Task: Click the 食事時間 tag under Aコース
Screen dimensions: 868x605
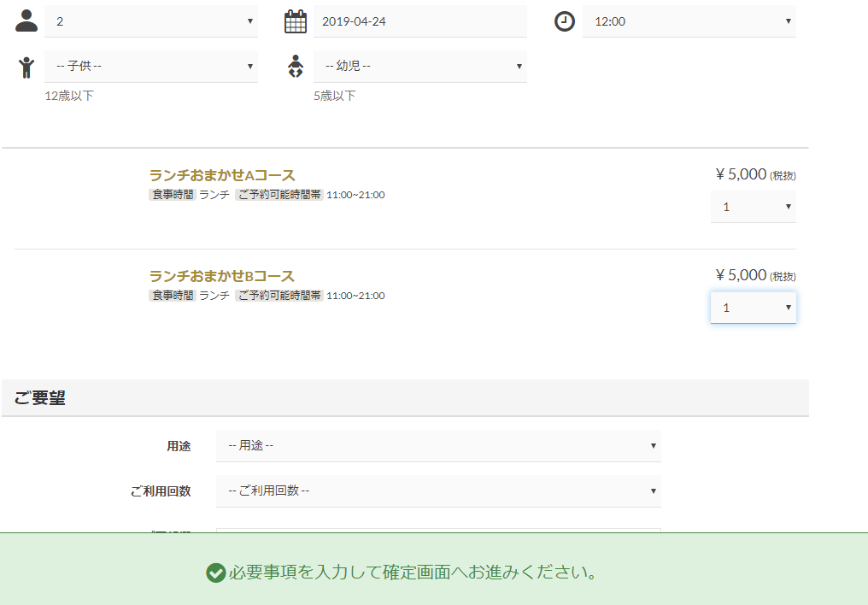Action: pos(173,195)
